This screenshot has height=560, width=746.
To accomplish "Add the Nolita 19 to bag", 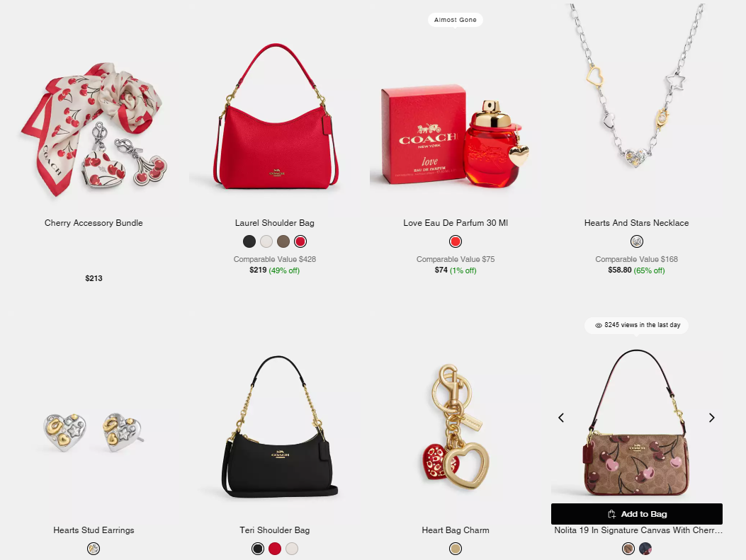I will click(637, 514).
